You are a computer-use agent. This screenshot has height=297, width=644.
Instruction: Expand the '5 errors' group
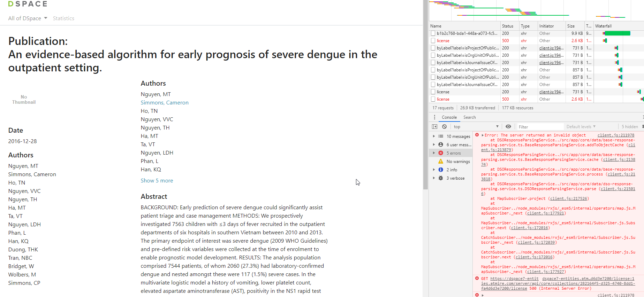[434, 153]
